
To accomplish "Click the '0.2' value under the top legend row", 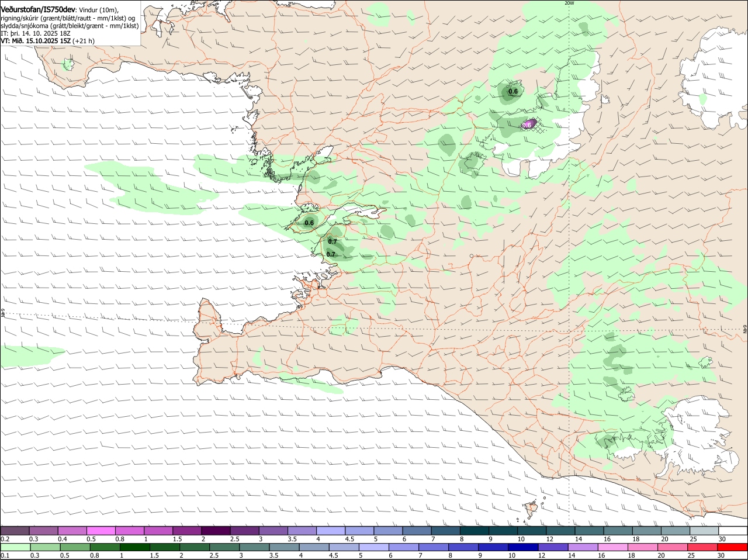I will tap(5, 539).
